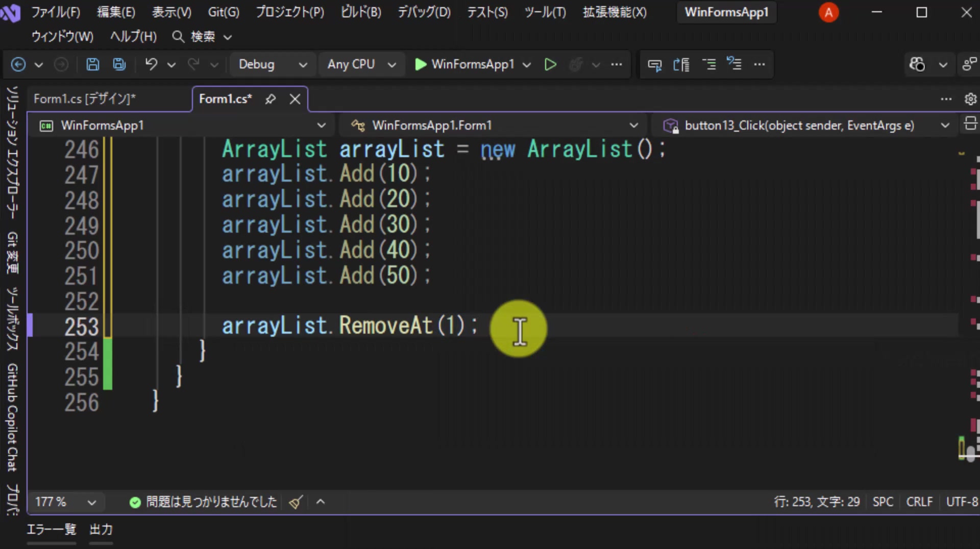Click the navigate backward arrow icon
This screenshot has width=980, height=549.
[x=18, y=64]
